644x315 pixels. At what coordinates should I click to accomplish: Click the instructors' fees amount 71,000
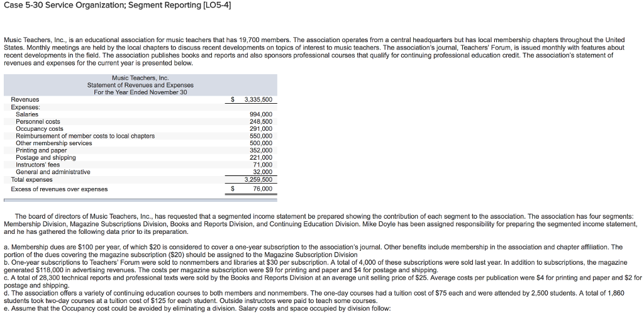[x=262, y=165]
